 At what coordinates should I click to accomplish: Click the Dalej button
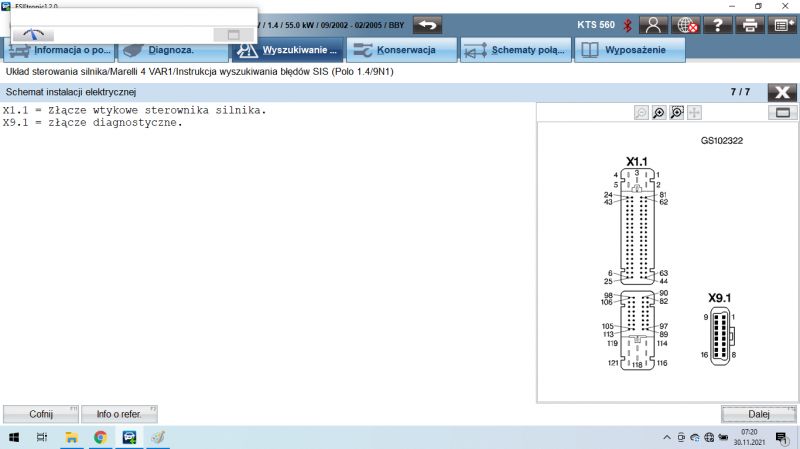(759, 414)
